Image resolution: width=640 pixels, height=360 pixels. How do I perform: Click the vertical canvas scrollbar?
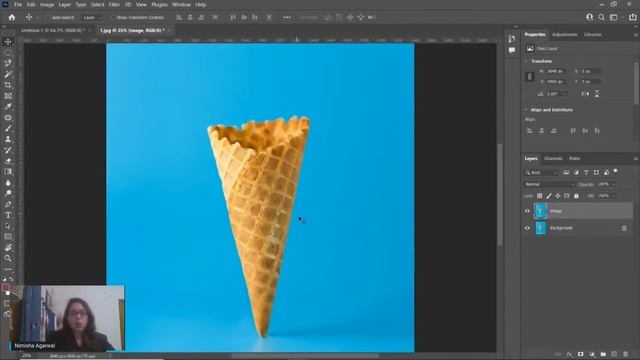500,195
